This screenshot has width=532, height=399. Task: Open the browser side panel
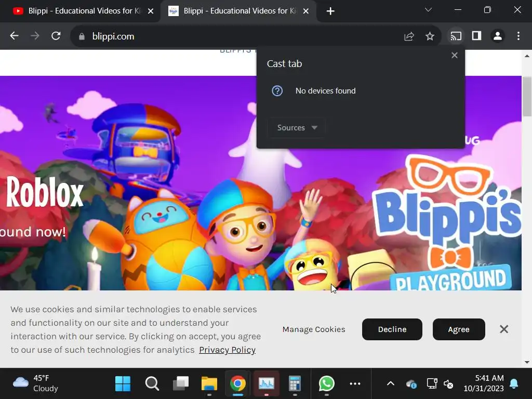coord(477,36)
